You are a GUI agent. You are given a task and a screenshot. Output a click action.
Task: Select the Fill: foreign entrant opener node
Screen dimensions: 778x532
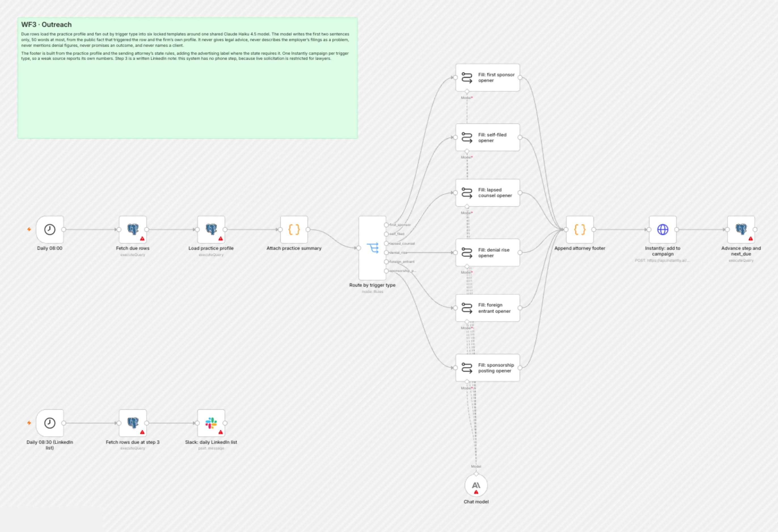[488, 308]
